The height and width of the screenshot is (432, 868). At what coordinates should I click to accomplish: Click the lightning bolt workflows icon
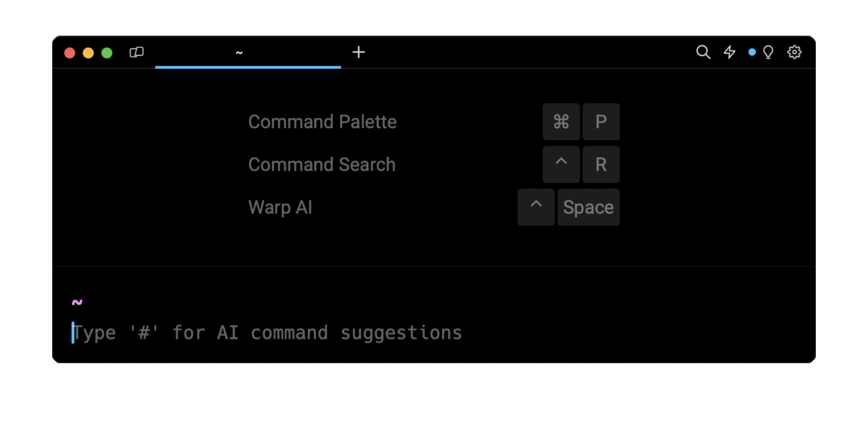tap(729, 52)
